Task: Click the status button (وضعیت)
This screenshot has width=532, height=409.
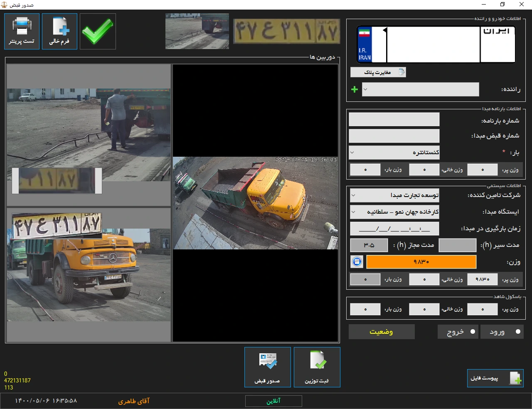Action: (x=382, y=332)
